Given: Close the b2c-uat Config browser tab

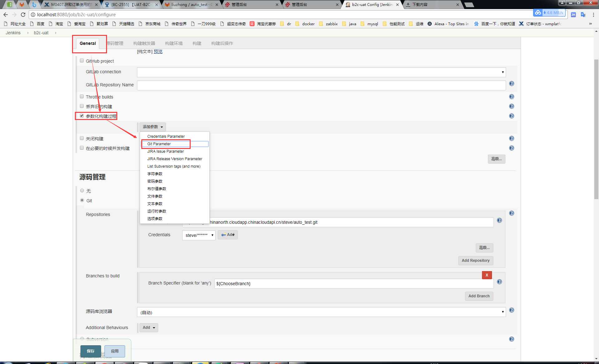Looking at the screenshot, I should coord(397,5).
